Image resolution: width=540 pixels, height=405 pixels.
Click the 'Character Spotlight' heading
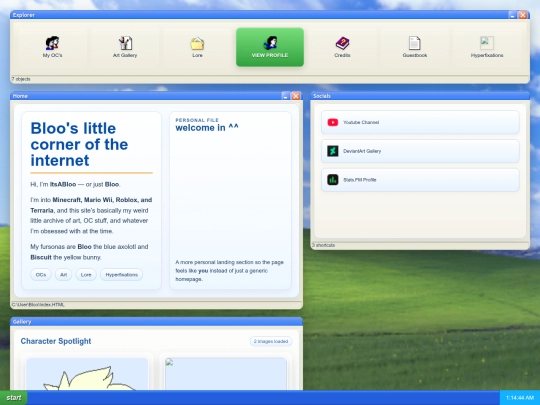click(x=56, y=341)
